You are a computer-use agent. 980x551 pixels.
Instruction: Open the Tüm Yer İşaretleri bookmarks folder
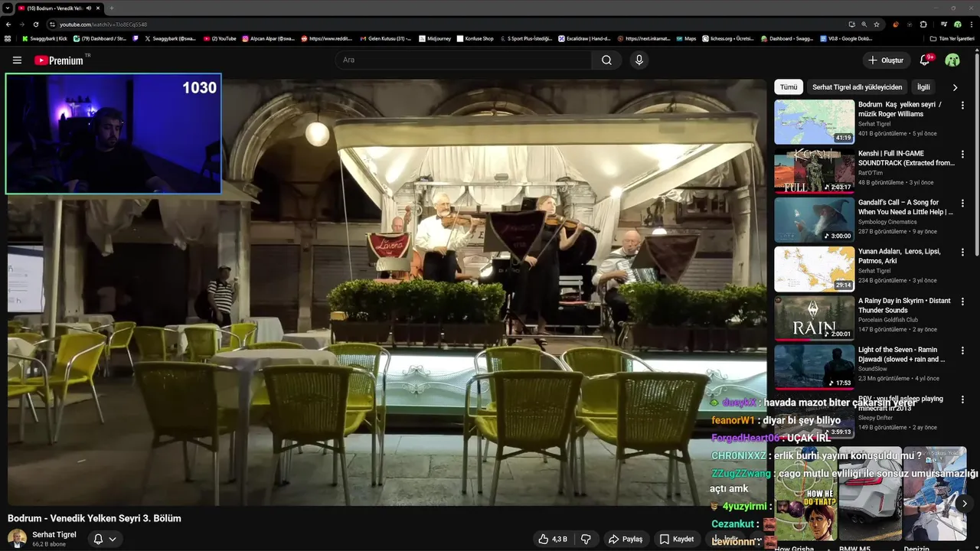click(x=952, y=38)
